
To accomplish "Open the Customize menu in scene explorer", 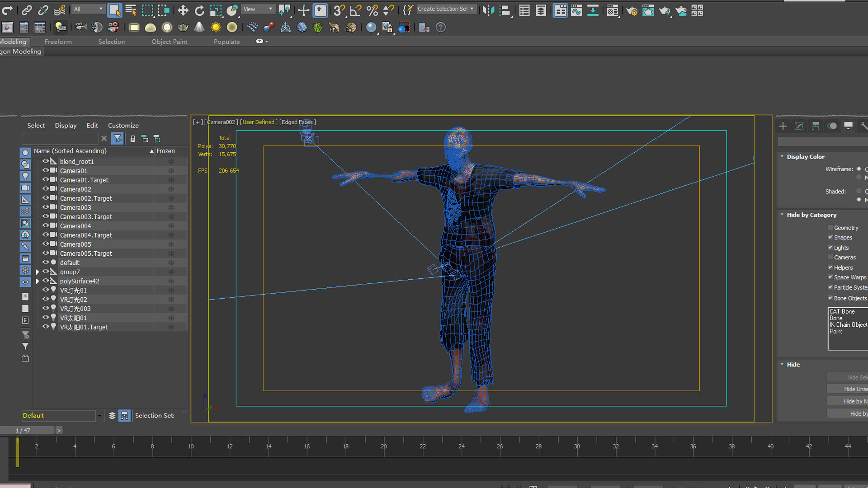I will (x=123, y=125).
